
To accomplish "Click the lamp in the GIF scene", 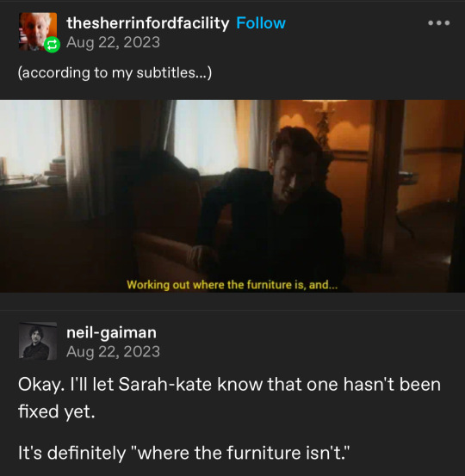I will click(x=324, y=123).
